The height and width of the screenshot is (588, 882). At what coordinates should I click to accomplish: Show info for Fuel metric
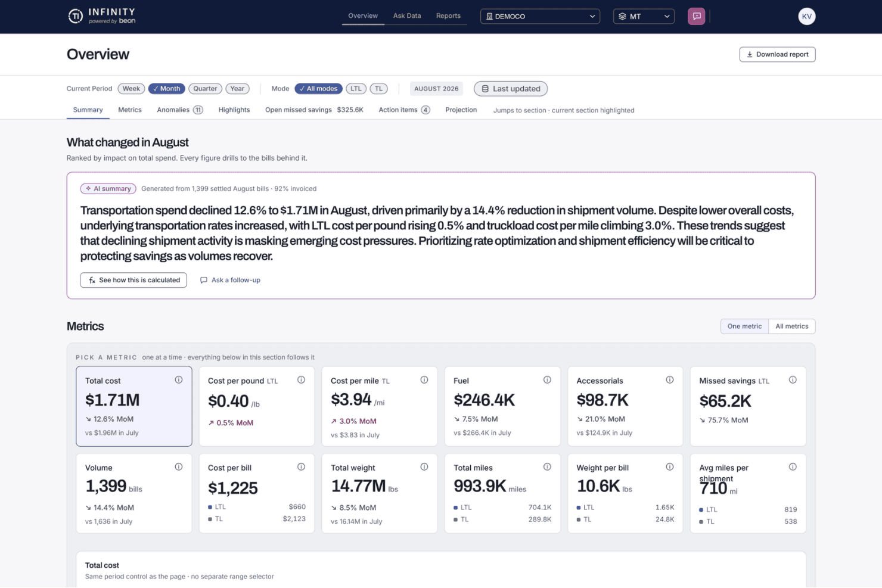click(547, 380)
